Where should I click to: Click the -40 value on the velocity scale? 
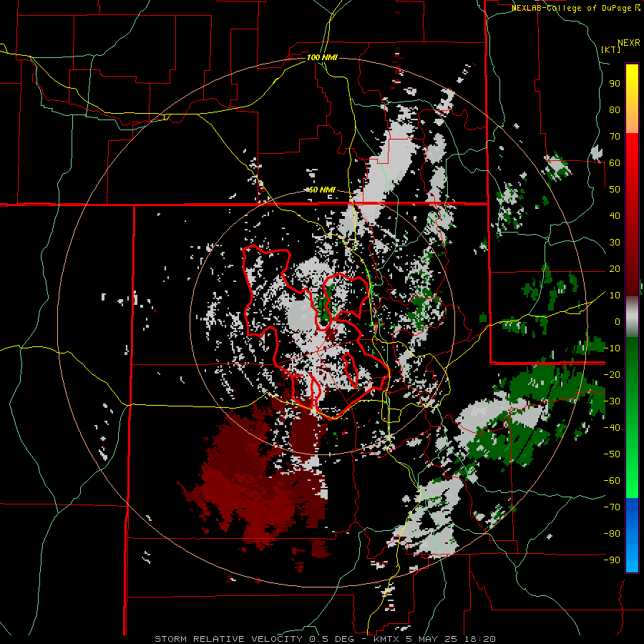pos(612,428)
